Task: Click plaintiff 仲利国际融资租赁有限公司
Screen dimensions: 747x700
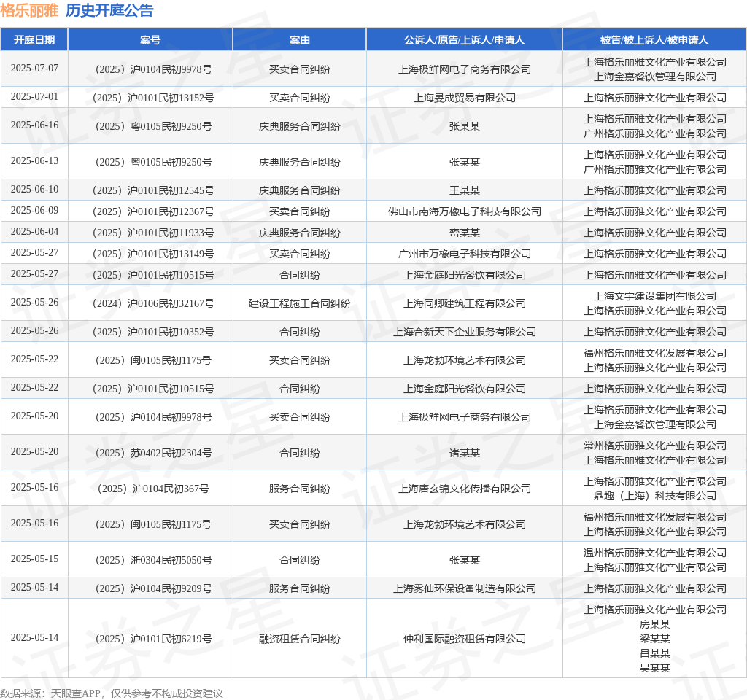Action: point(465,639)
